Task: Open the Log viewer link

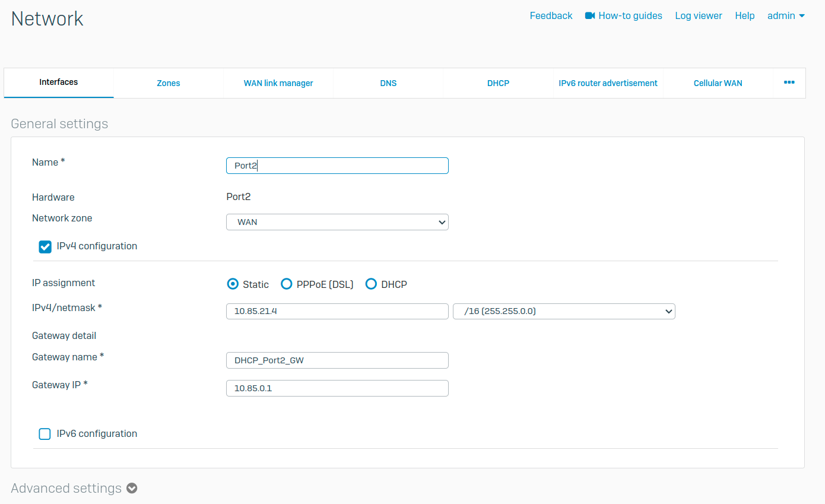Action: point(699,16)
